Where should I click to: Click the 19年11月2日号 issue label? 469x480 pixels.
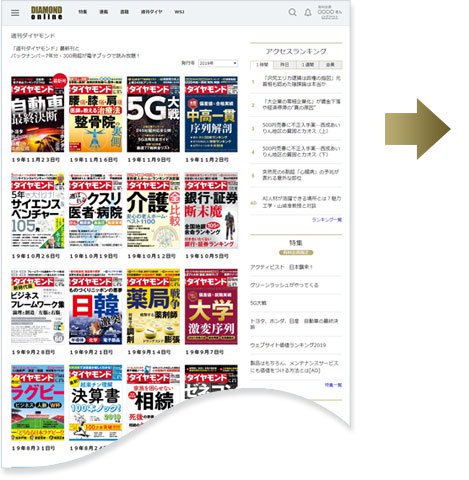click(x=207, y=160)
